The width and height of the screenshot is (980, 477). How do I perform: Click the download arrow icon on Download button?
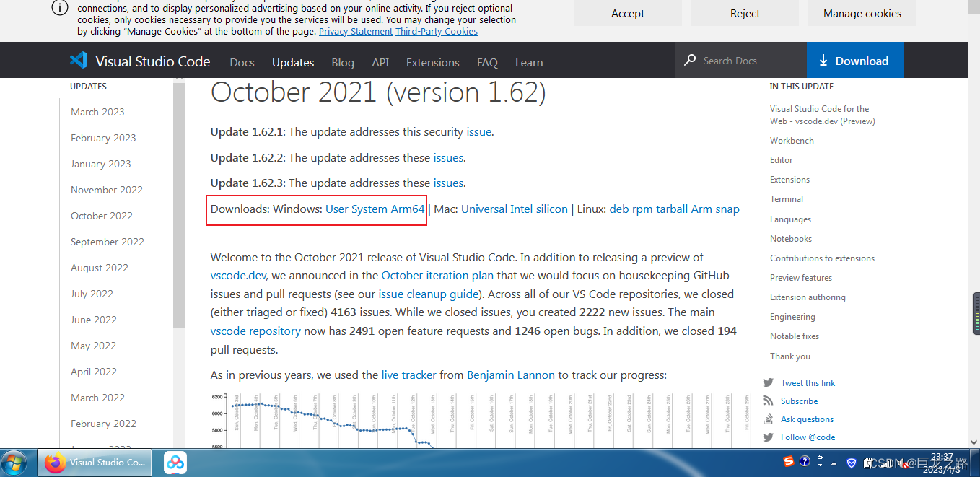pos(823,61)
